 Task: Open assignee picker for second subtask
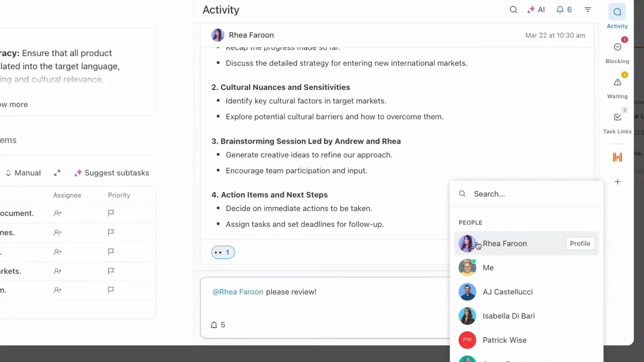click(x=58, y=233)
